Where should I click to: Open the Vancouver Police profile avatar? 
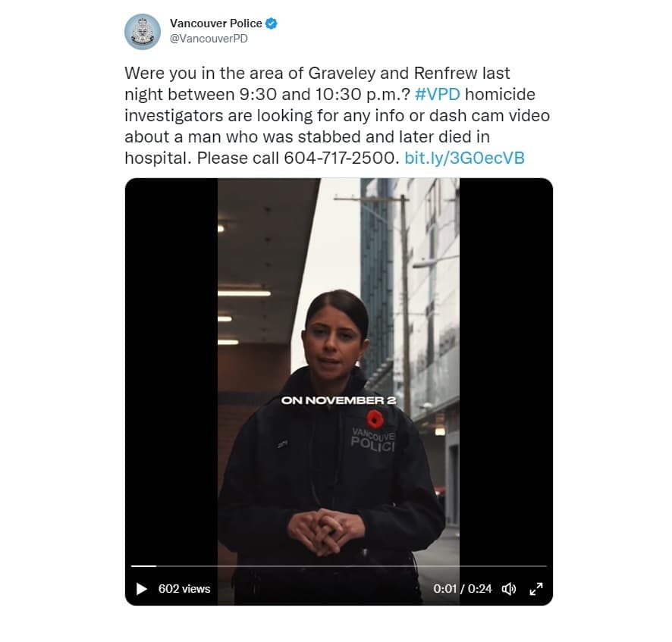coord(143,32)
